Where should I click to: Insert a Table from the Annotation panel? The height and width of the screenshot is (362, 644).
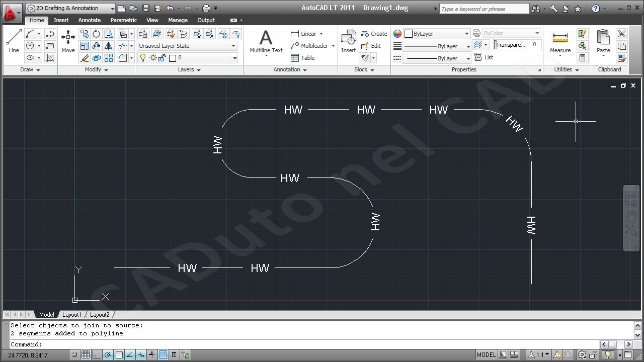tap(302, 57)
